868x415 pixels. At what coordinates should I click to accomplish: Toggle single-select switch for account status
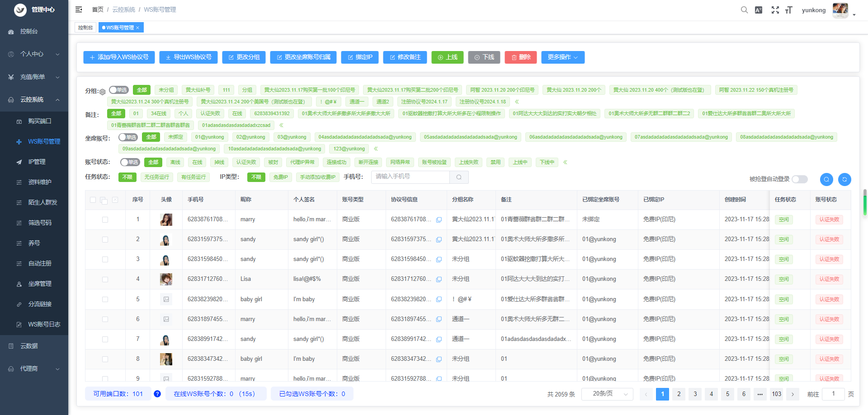coord(130,162)
